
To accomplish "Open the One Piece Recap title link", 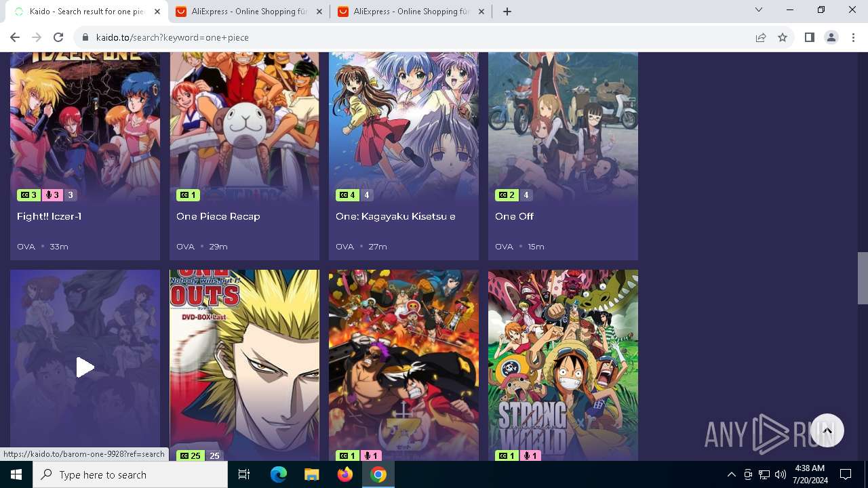I will [218, 216].
